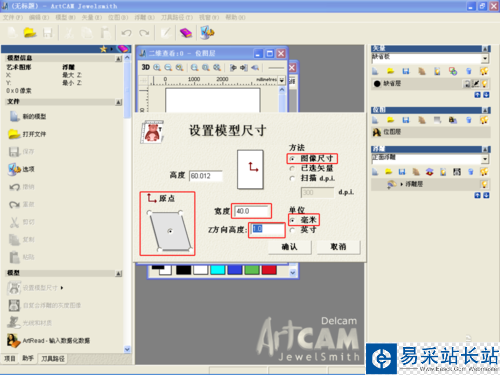
Task: Click 选项 in the left panel
Action: [28, 169]
